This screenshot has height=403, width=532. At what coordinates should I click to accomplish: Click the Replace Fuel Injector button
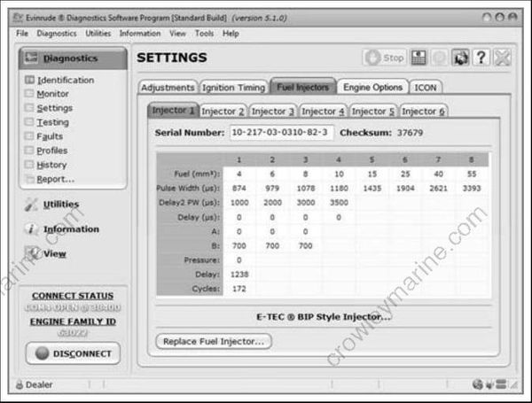[214, 341]
